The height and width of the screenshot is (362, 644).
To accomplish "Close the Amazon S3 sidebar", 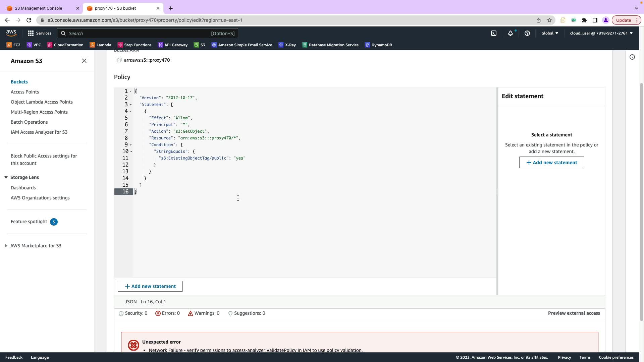I will [x=84, y=61].
